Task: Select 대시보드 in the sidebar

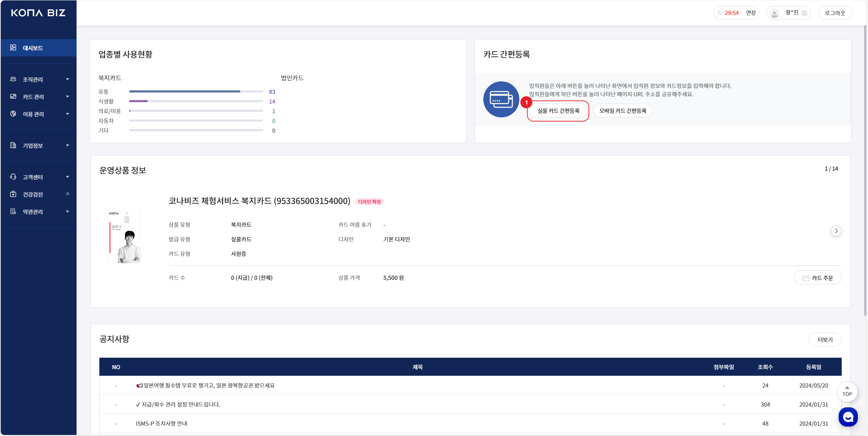Action: 33,48
